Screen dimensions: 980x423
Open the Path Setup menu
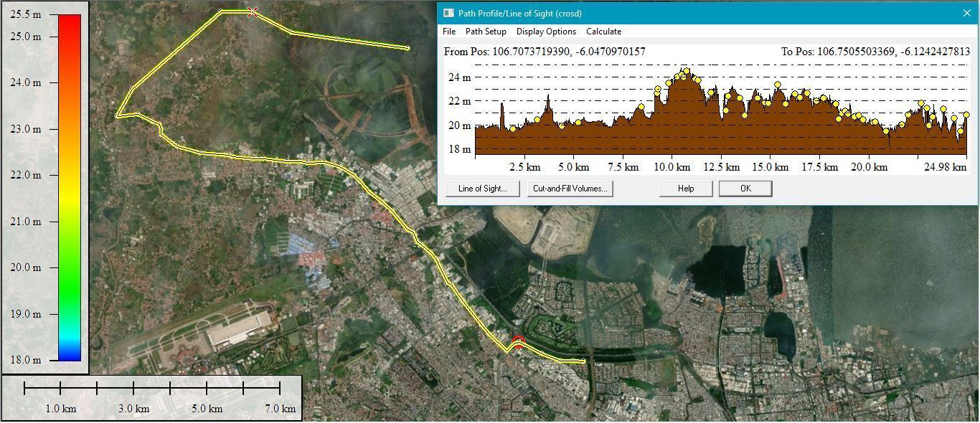click(486, 32)
